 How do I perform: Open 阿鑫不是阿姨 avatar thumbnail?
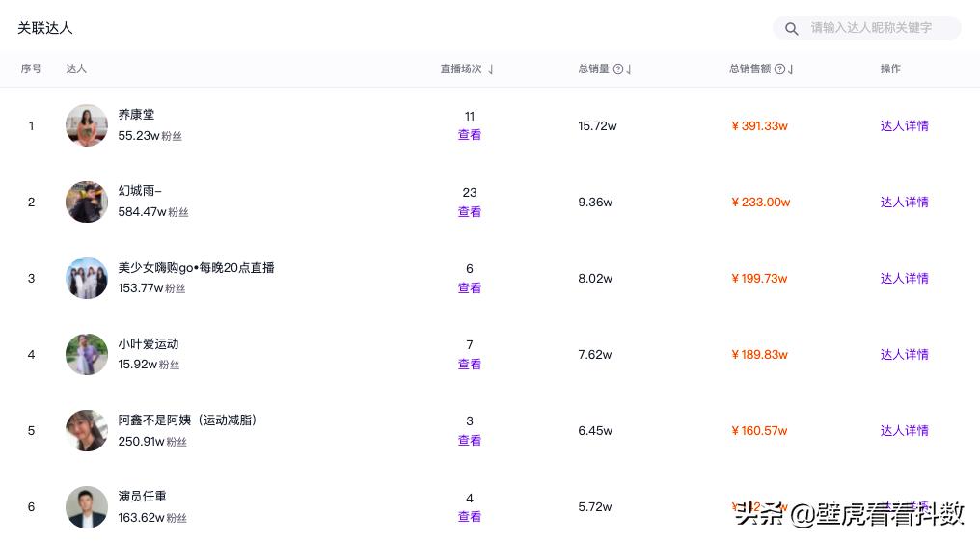[87, 431]
